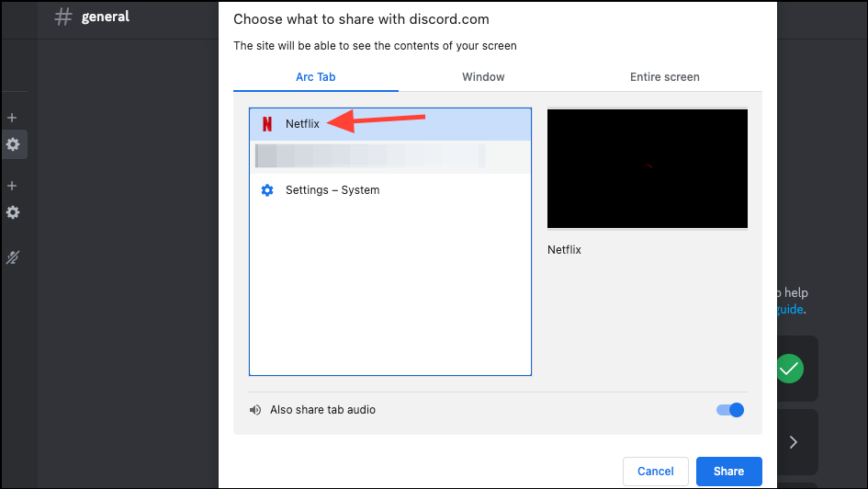Switch to the Arc Tab tab
868x489 pixels.
[316, 77]
